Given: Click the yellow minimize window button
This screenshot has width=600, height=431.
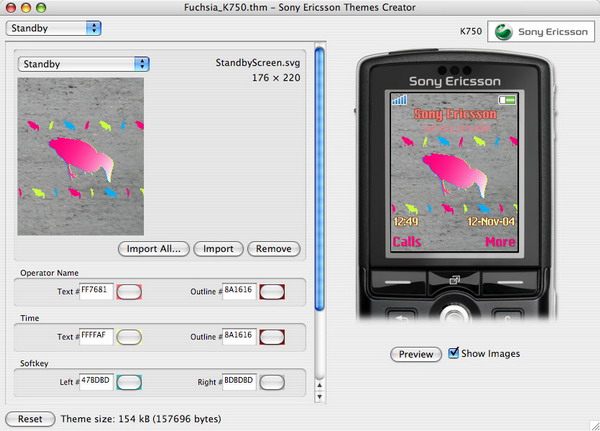Looking at the screenshot, I should click(26, 7).
